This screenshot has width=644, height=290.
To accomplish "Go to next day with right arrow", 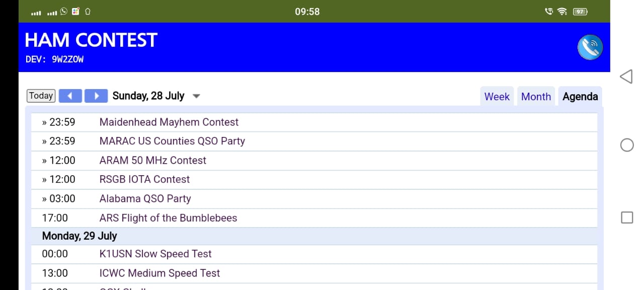I will (96, 96).
